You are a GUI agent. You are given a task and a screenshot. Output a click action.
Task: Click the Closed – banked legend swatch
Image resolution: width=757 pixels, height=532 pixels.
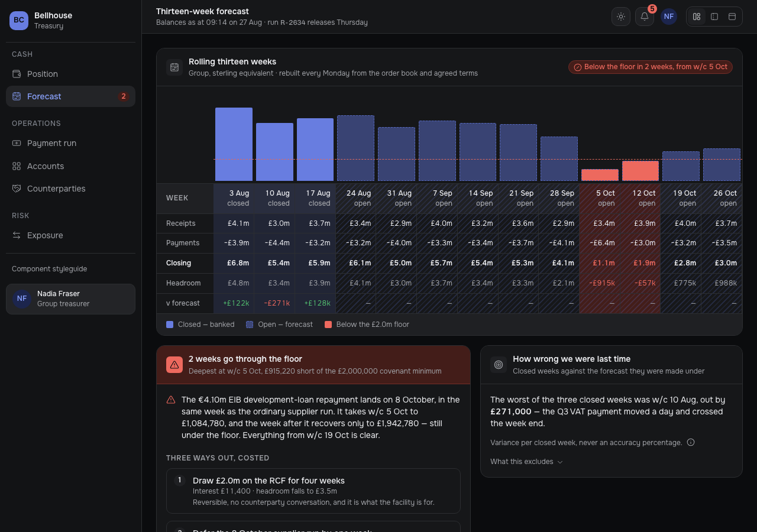(170, 325)
